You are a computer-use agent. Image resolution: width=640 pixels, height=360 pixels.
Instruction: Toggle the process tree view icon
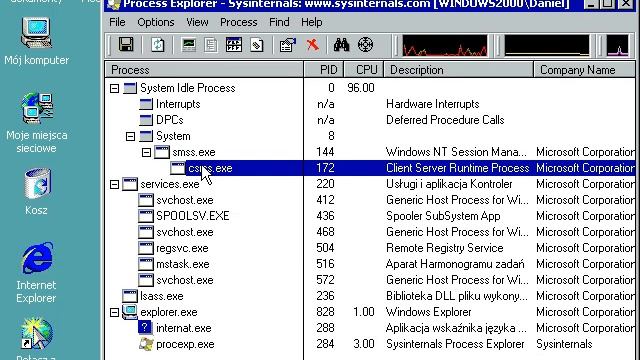click(211, 44)
